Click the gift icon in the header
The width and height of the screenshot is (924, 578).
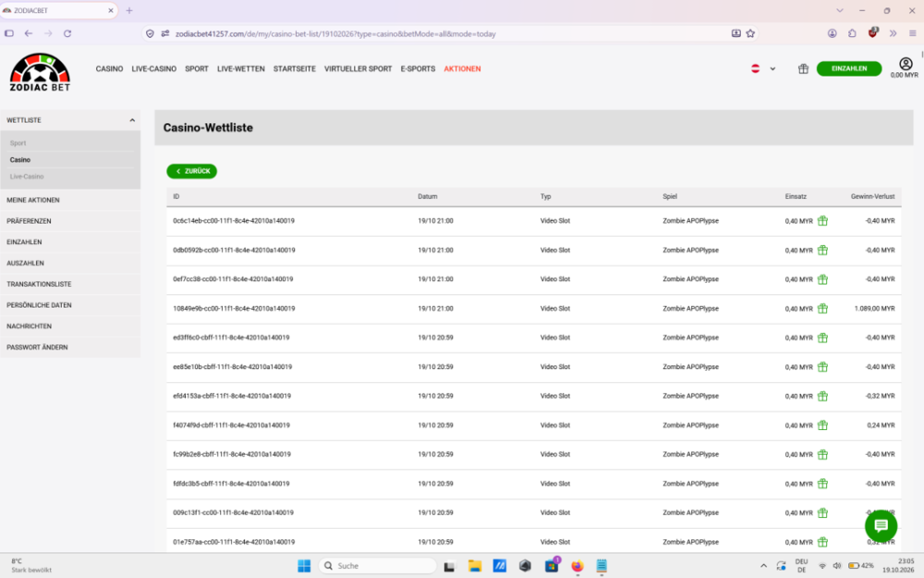tap(803, 69)
